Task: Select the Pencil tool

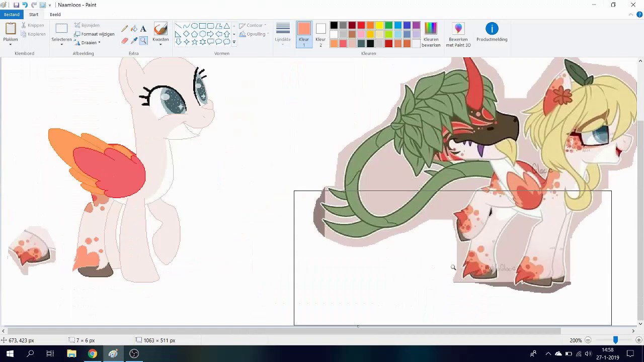Action: point(125,29)
